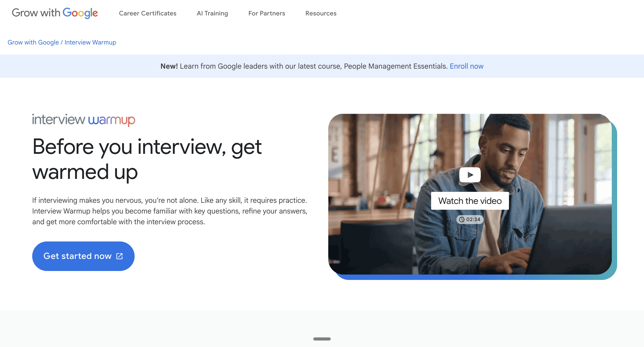
Task: Click the Grow with Google logo
Action: 55,13
